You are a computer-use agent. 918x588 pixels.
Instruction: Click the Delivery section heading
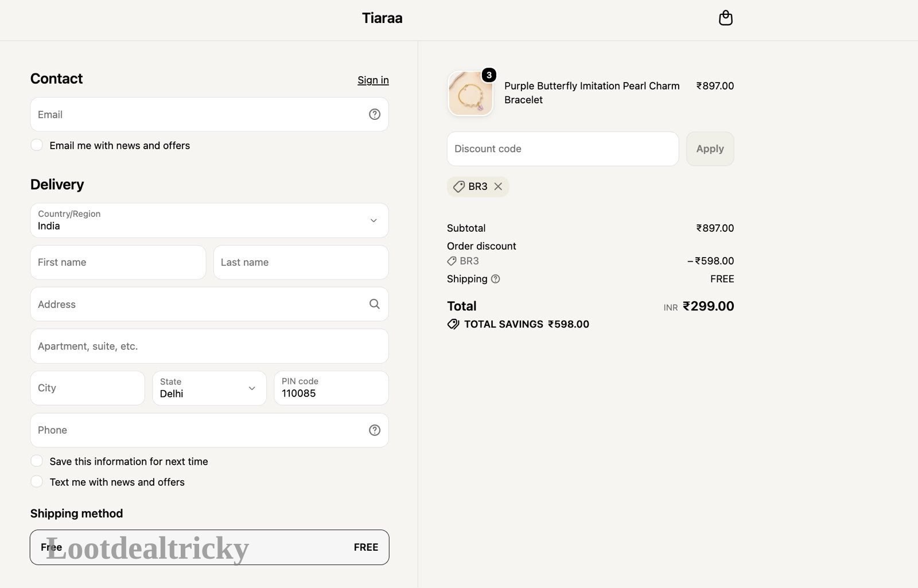coord(57,184)
